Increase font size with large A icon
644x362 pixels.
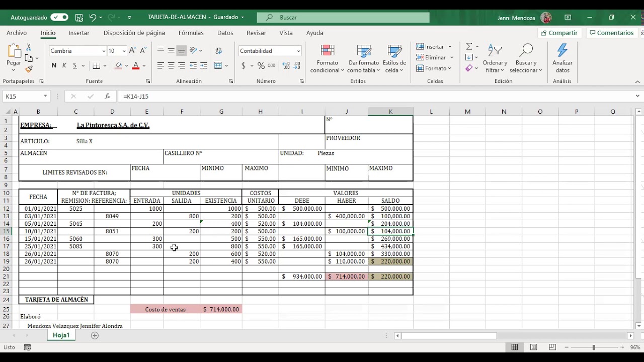133,51
